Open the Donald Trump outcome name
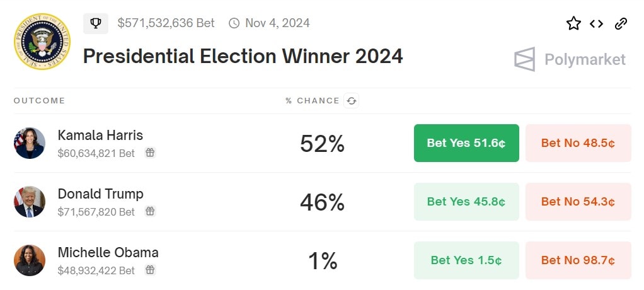Viewport: 644px width, 290px height. click(100, 194)
